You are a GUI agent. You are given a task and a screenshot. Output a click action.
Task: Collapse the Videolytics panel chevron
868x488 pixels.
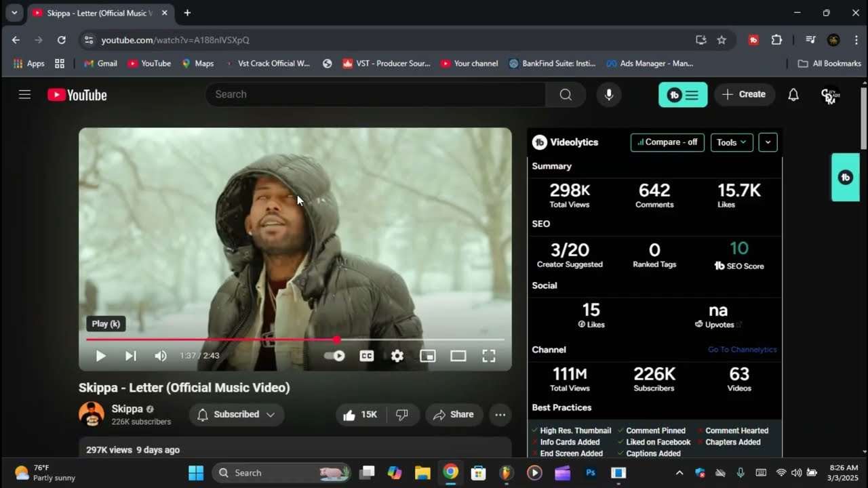[768, 142]
